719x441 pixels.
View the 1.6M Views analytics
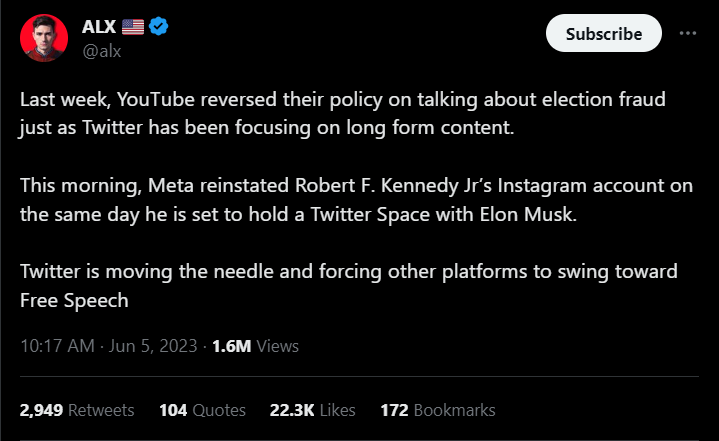coord(256,347)
